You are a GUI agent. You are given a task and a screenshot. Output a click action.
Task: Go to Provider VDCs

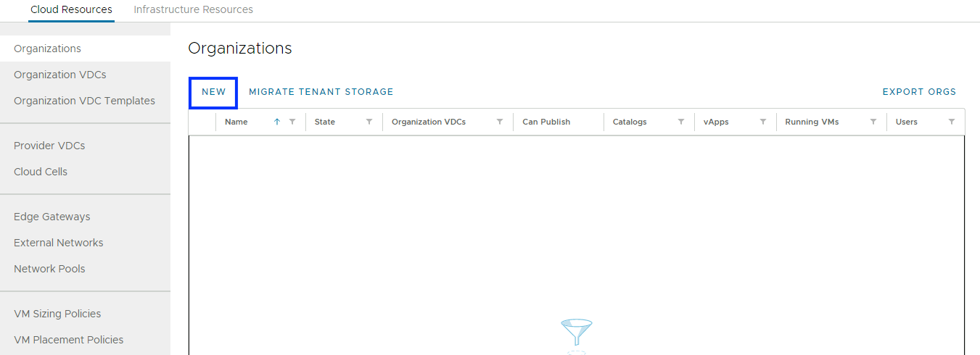click(49, 146)
